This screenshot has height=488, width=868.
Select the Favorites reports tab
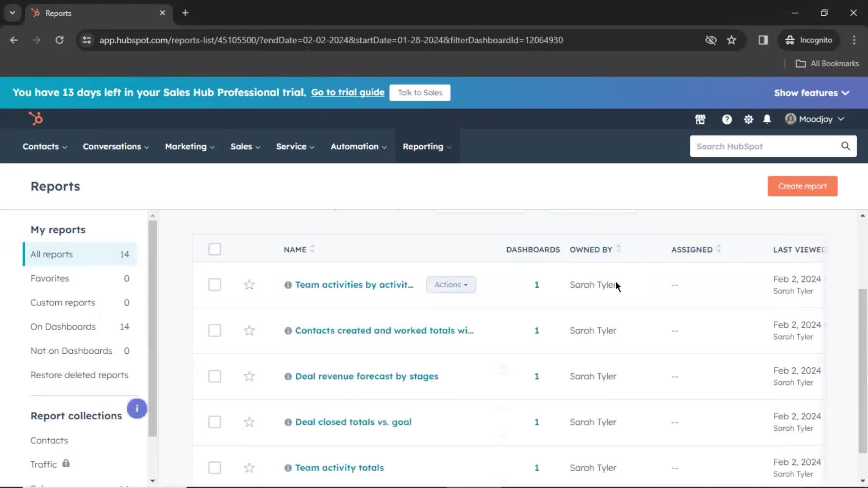[49, 278]
